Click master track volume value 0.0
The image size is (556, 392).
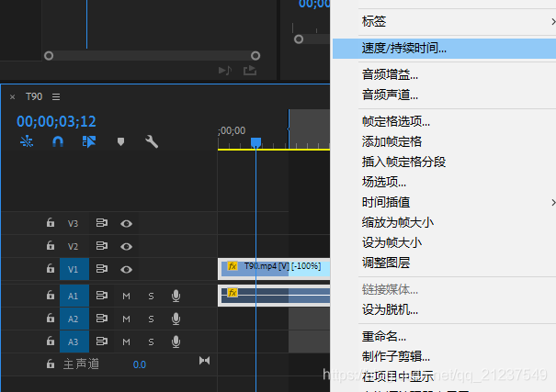coord(140,364)
